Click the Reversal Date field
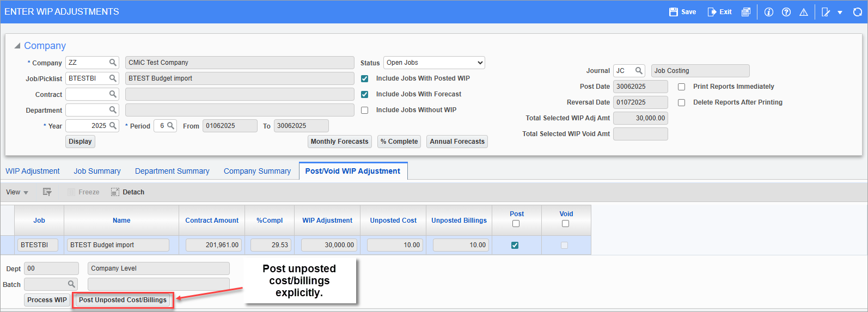The height and width of the screenshot is (312, 868). click(640, 102)
